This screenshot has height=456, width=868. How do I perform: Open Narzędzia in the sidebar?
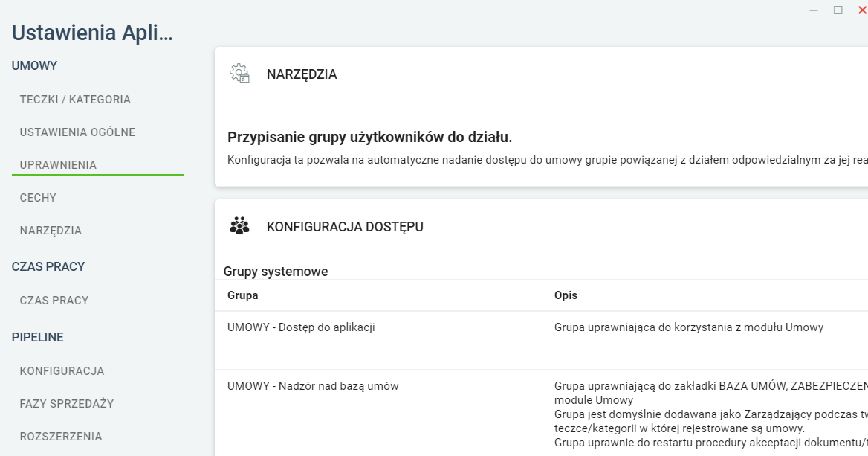[51, 231]
